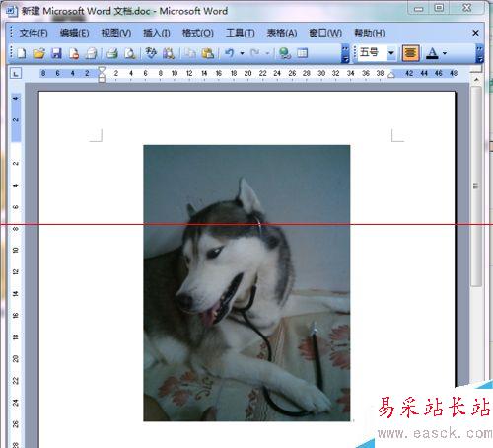Viewport: 493px width, 448px height.
Task: Click the scroll up arrow
Action: click(476, 80)
